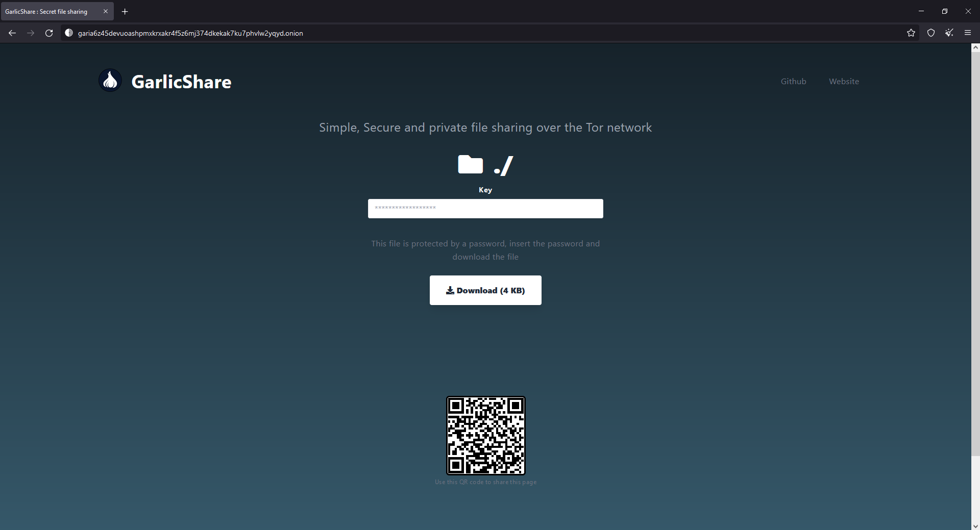The width and height of the screenshot is (980, 530).
Task: Click the vertical scrollbar thumb
Action: 975,254
